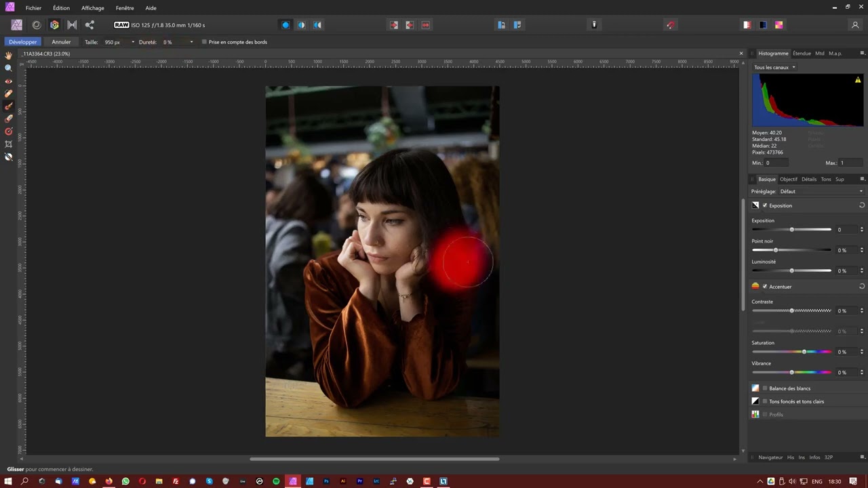Click the sync after arrow icon
This screenshot has width=868, height=488.
click(x=410, y=25)
